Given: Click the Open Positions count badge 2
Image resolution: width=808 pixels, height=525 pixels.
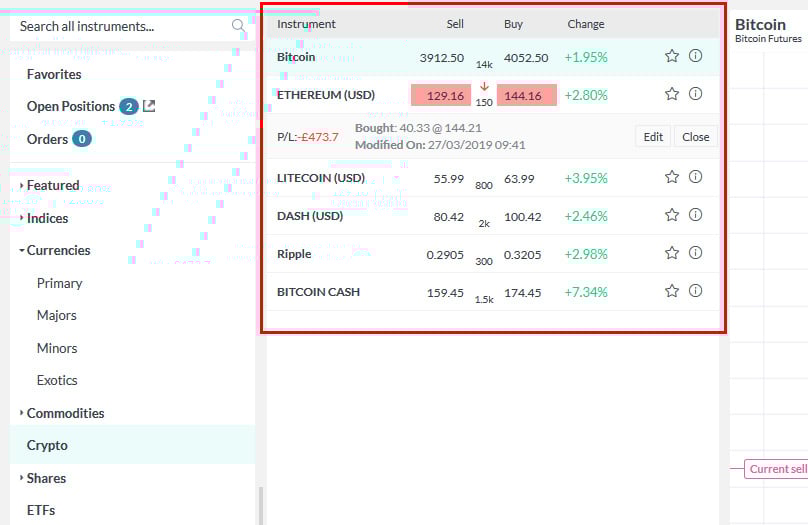Looking at the screenshot, I should click(x=129, y=107).
